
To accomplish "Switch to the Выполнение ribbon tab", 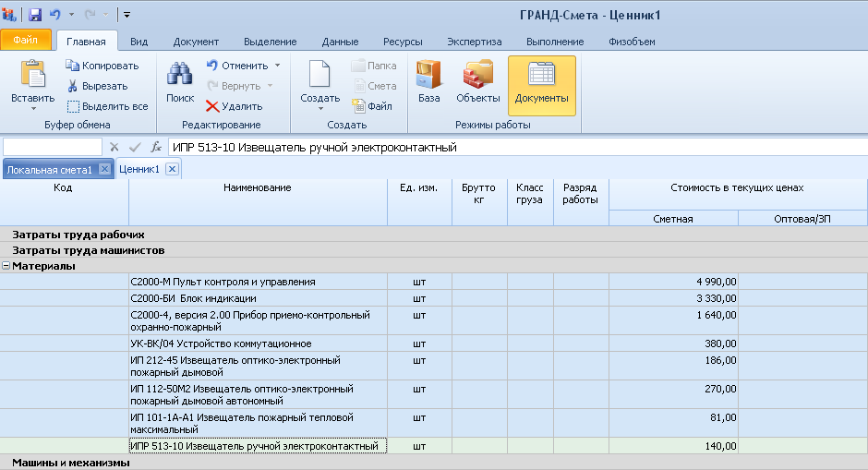I will click(x=555, y=42).
